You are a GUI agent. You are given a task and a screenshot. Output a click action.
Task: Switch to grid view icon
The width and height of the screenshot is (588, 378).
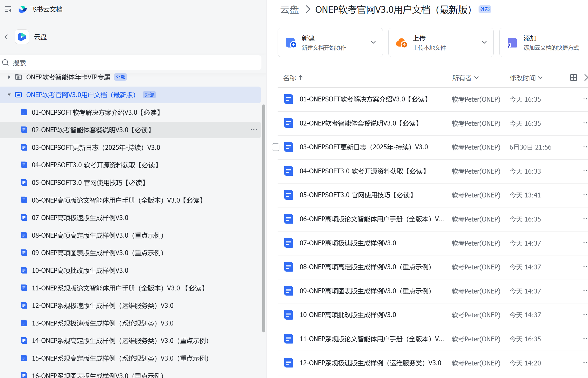[x=573, y=78]
